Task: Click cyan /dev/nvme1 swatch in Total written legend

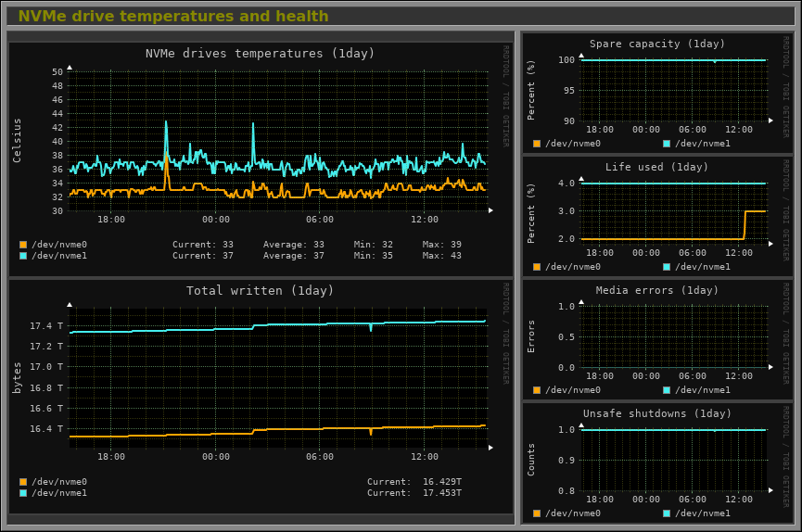Action: tap(23, 493)
